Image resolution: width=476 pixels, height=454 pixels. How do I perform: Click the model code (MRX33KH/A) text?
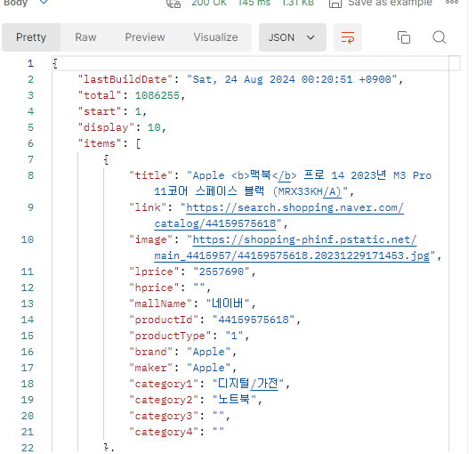coord(307,191)
